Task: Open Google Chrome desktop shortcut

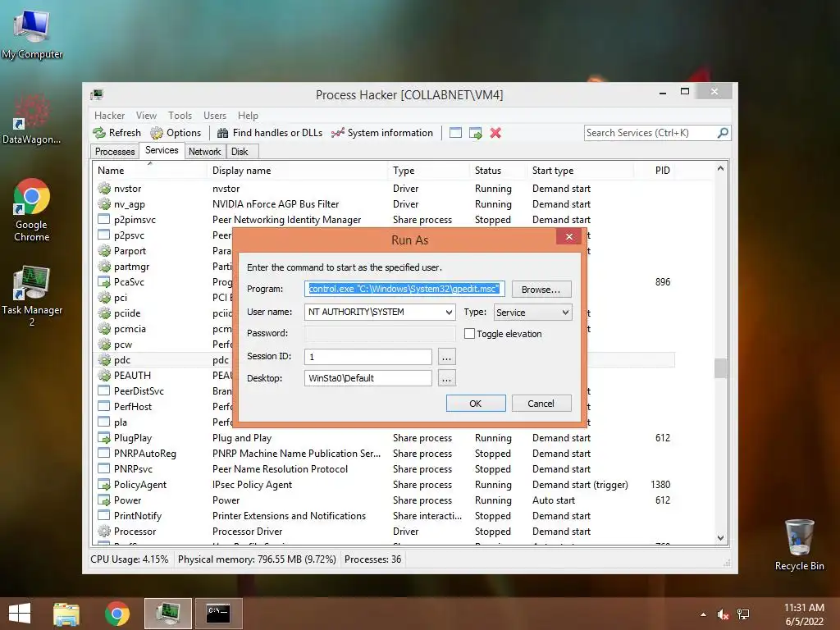Action: (32, 210)
